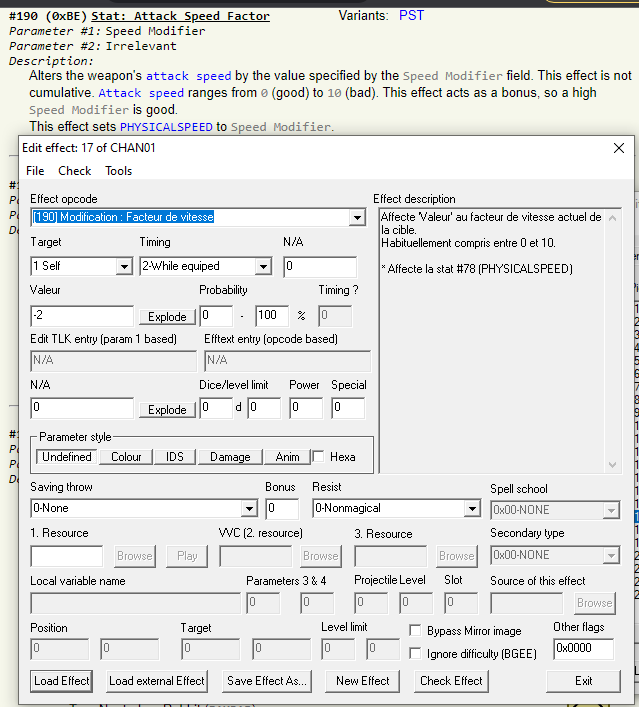639x707 pixels.
Task: Click the Save Effect As... button
Action: pyautogui.click(x=267, y=681)
